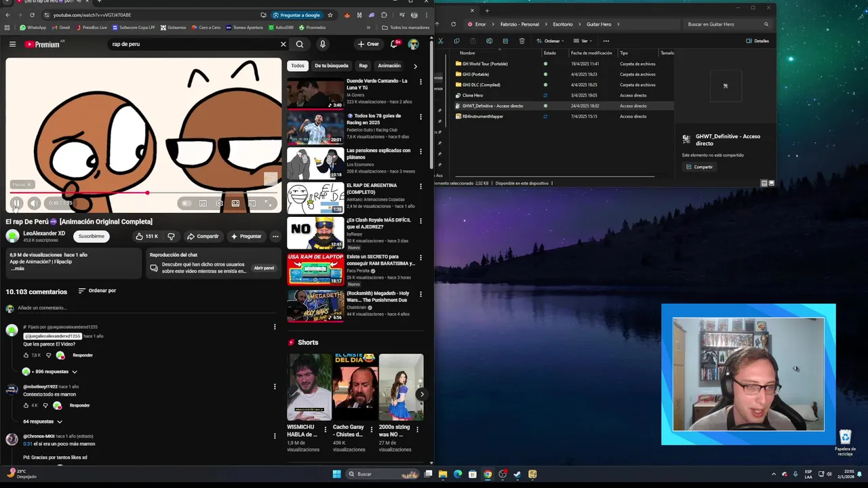The image size is (868, 488).
Task: Open the Crear upload button
Action: 369,44
